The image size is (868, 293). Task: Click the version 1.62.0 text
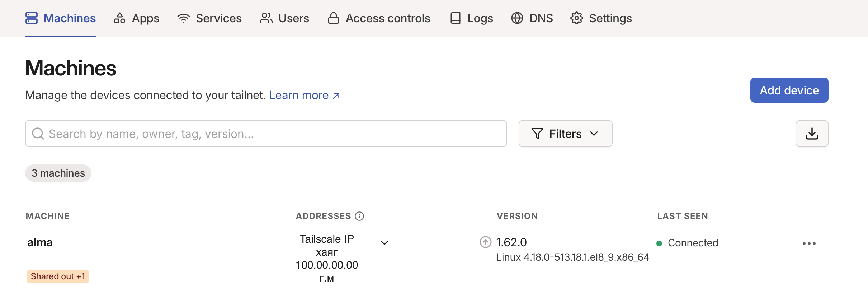tap(511, 242)
